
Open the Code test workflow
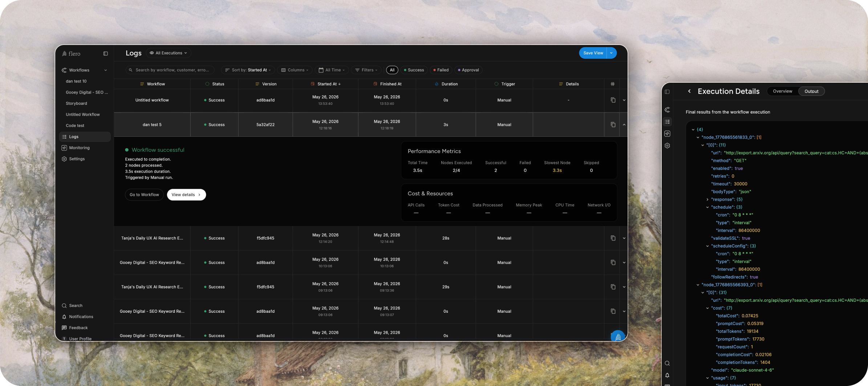75,126
